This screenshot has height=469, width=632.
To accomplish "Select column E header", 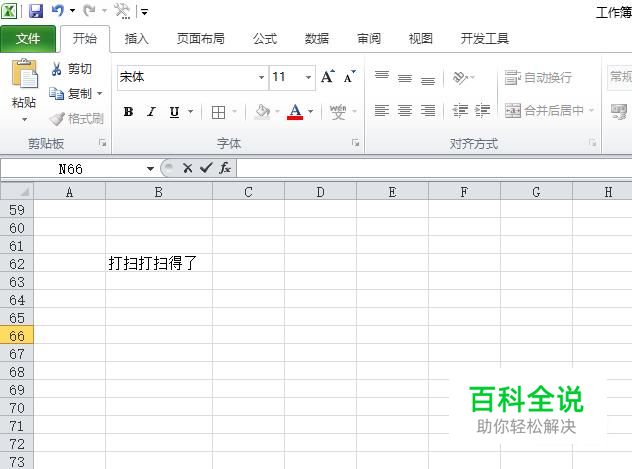I will click(x=392, y=192).
